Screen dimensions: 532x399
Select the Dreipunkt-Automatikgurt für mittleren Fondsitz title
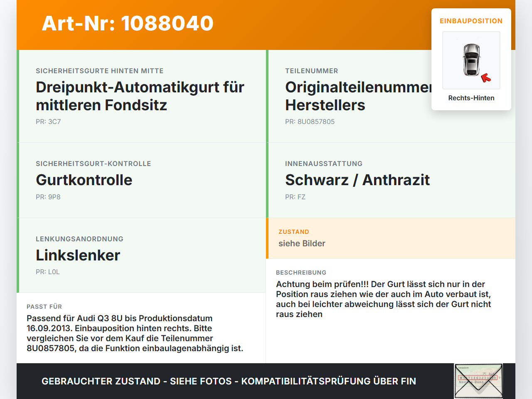(x=140, y=96)
